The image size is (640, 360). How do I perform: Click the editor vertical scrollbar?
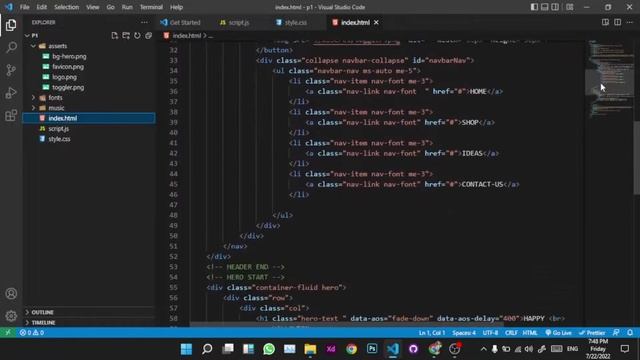[637, 158]
